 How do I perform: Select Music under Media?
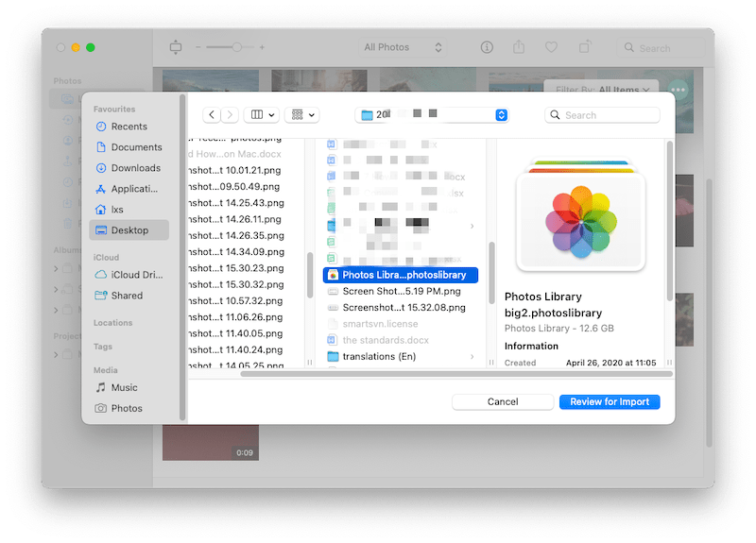pyautogui.click(x=129, y=387)
